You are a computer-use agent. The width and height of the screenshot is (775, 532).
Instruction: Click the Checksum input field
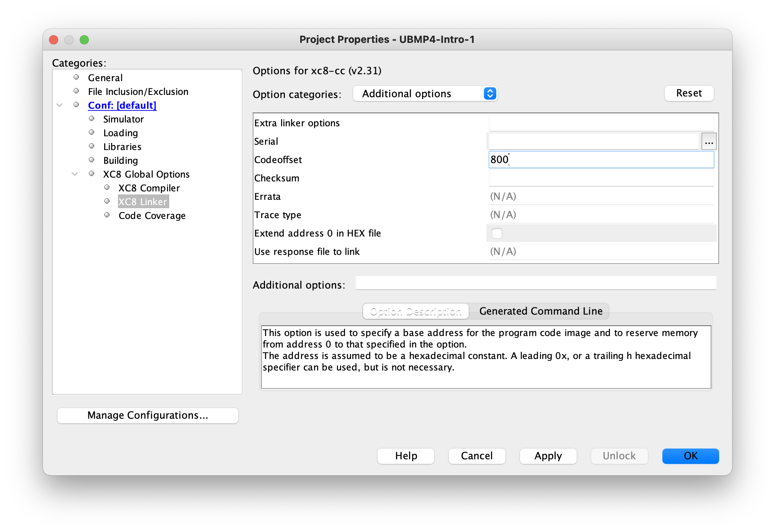tap(601, 178)
